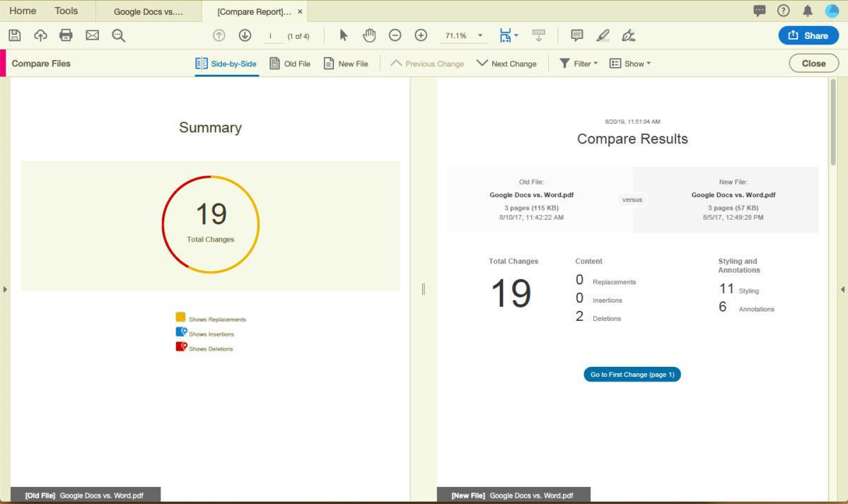Viewport: 848px width, 504px height.
Task: Show only the New File view
Action: [x=346, y=64]
